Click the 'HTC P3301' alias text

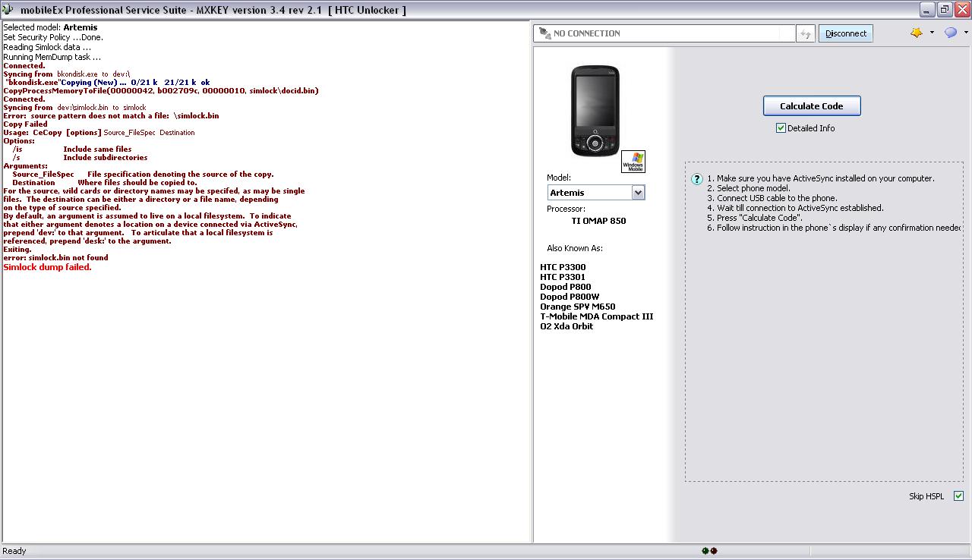(563, 277)
